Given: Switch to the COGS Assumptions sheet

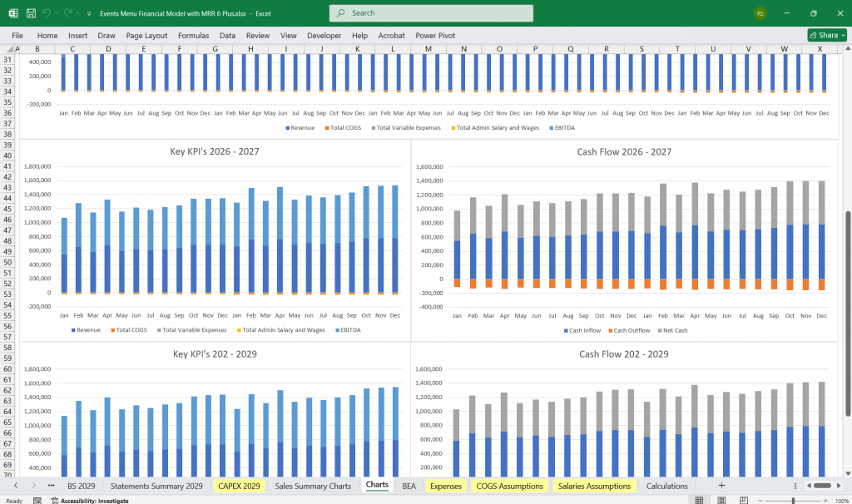Looking at the screenshot, I should point(509,486).
